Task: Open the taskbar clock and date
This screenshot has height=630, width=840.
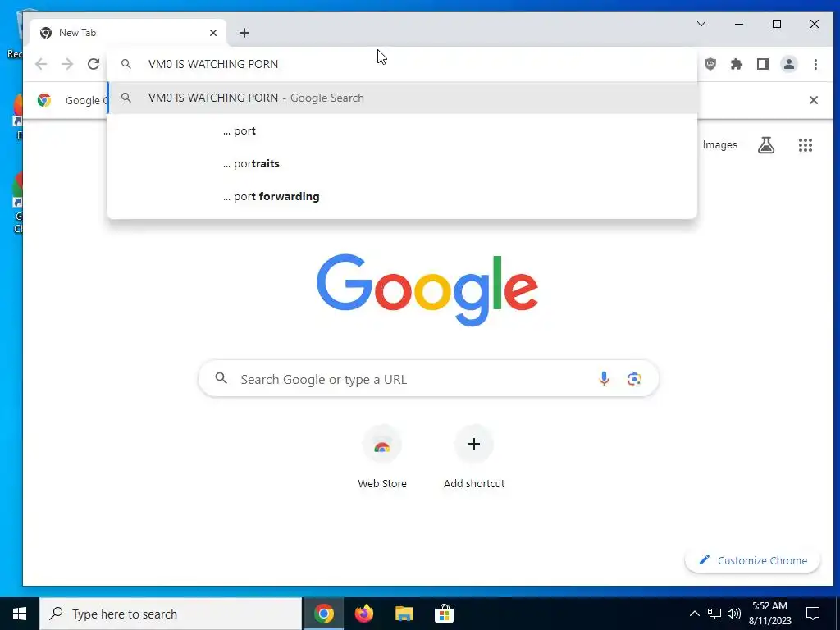Action: [769, 614]
